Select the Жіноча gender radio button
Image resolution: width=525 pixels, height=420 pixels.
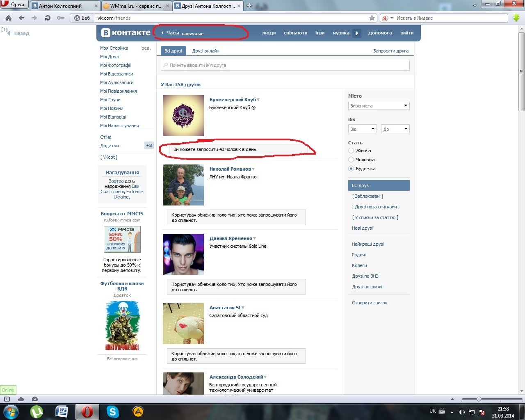pos(351,151)
